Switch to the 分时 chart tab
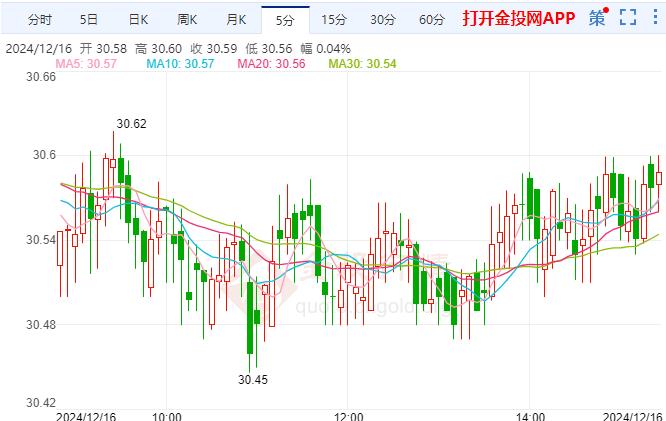 [40, 20]
